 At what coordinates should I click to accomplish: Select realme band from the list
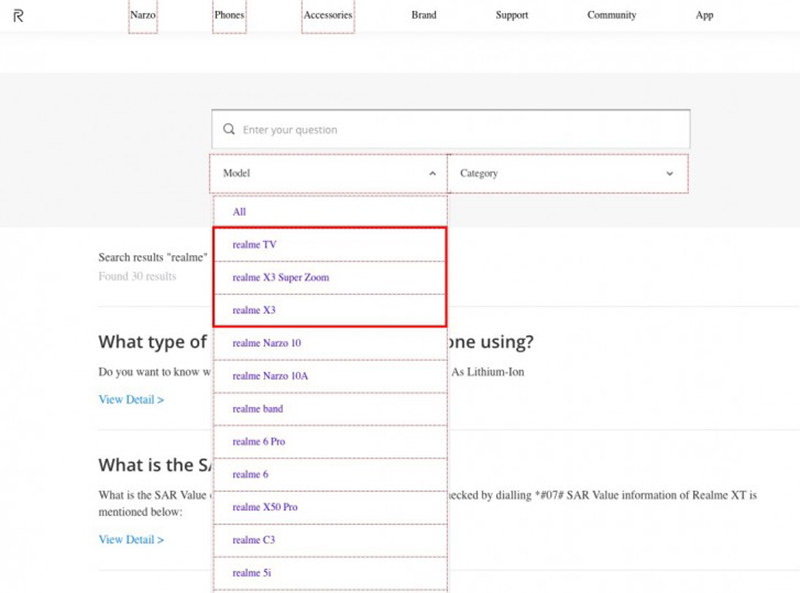pos(257,409)
